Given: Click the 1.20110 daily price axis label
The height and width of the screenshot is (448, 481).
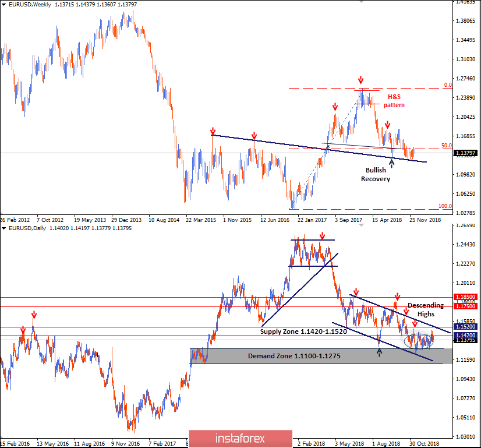Looking at the screenshot, I should coord(465,283).
